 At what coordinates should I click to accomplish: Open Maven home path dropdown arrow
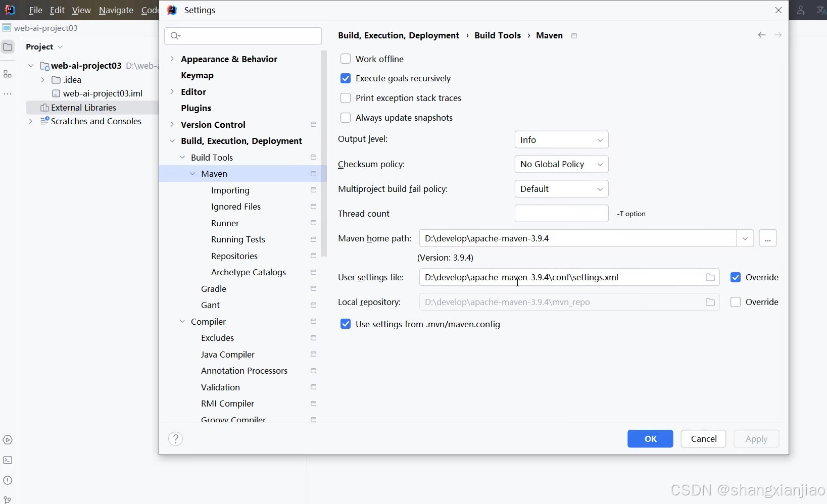click(745, 238)
